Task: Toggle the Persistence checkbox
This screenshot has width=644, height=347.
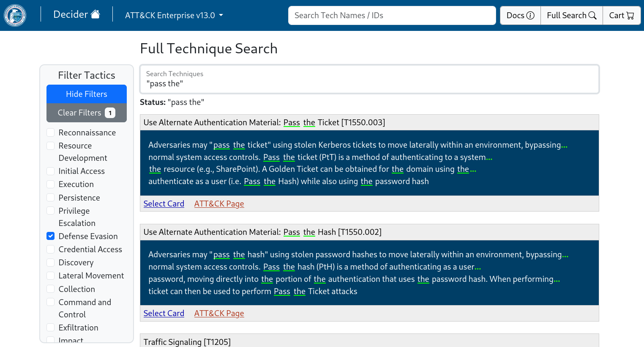Action: [51, 198]
